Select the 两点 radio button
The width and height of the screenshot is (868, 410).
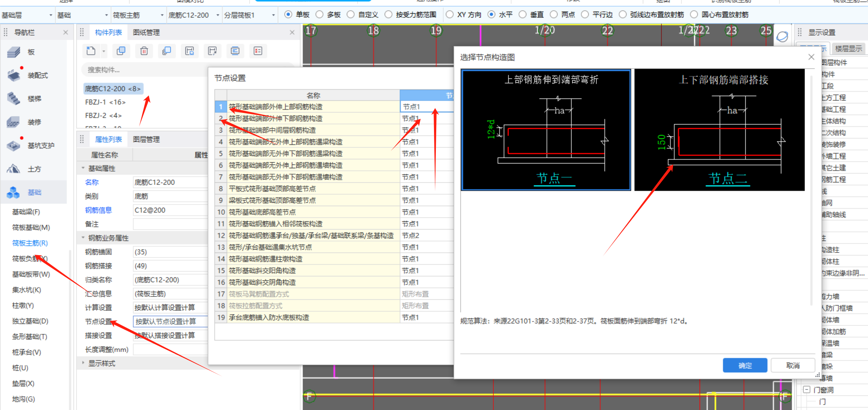pos(553,14)
